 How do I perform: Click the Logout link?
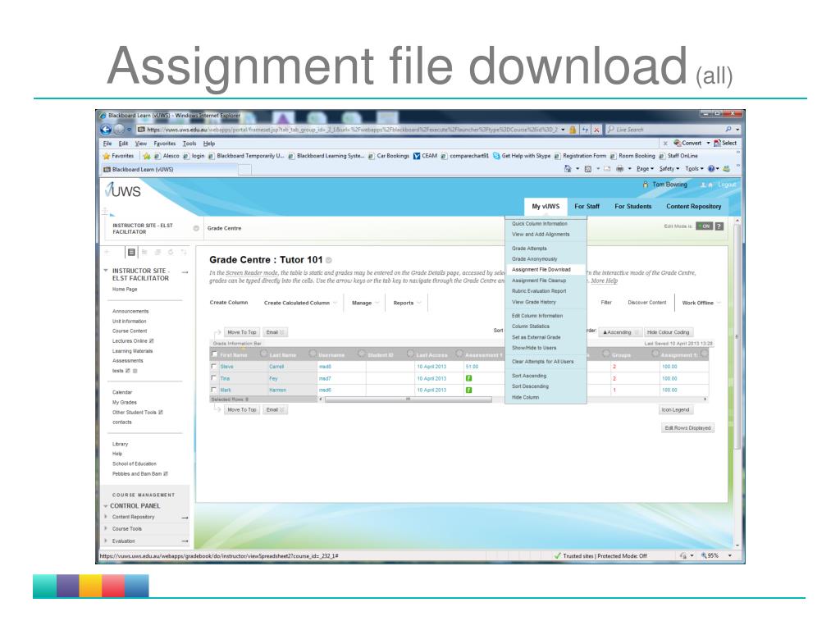(727, 185)
